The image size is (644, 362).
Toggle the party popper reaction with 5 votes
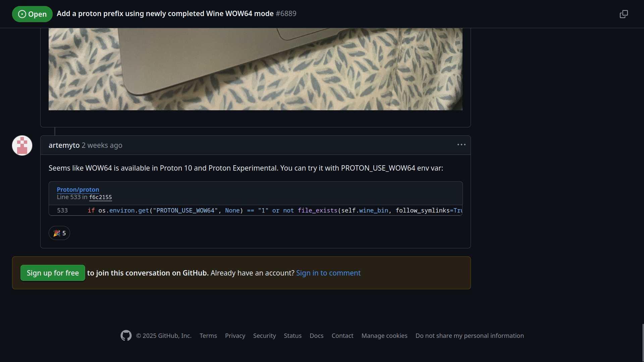(x=59, y=233)
